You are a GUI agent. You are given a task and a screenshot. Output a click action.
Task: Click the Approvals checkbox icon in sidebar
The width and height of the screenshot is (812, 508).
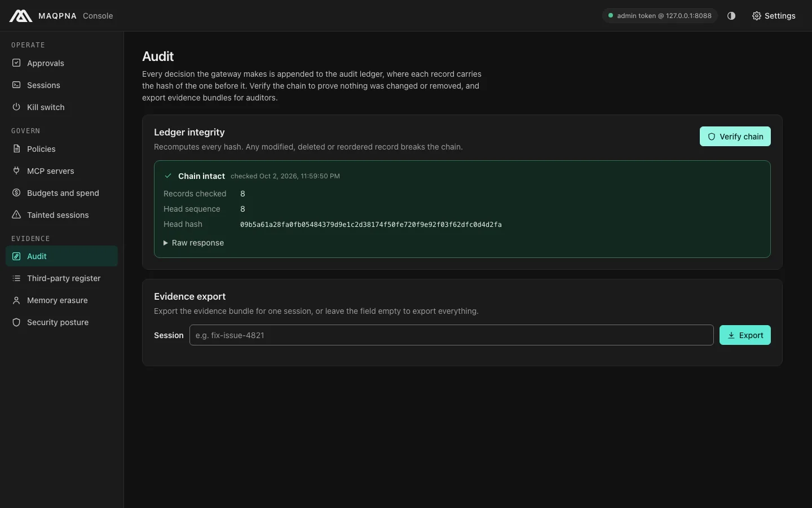pos(16,63)
